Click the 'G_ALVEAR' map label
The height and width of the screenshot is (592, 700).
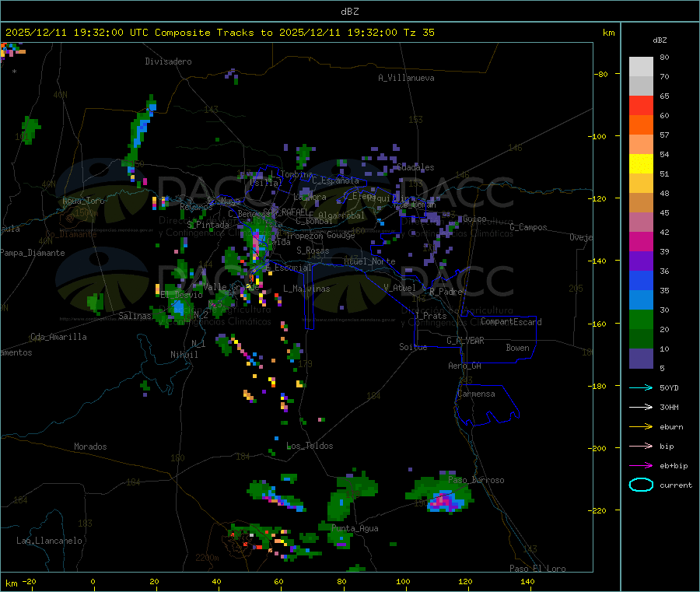[x=465, y=341]
